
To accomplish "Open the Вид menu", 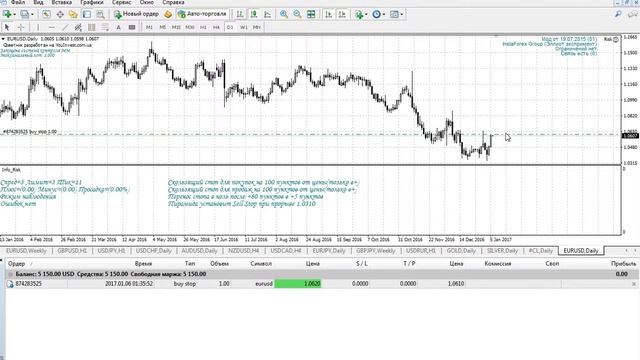I will pyautogui.click(x=38, y=2).
